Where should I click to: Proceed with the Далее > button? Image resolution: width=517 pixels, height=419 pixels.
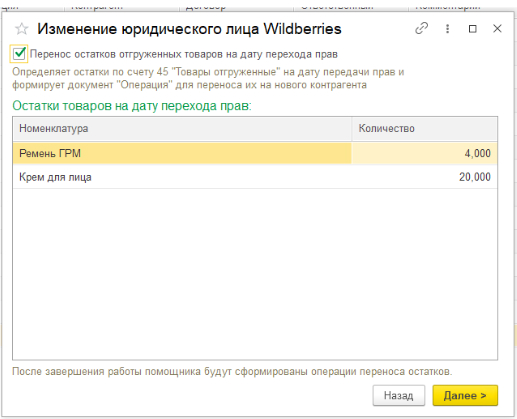(465, 396)
